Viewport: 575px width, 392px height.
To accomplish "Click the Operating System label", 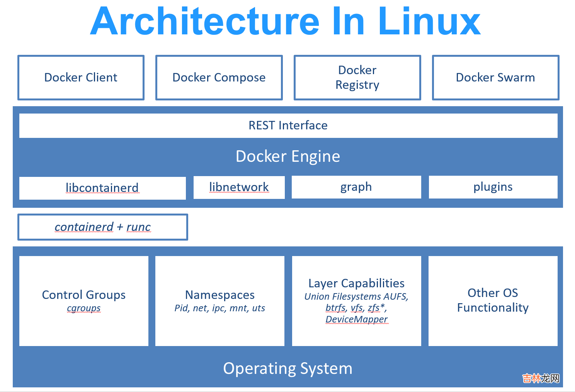I will pos(288,368).
